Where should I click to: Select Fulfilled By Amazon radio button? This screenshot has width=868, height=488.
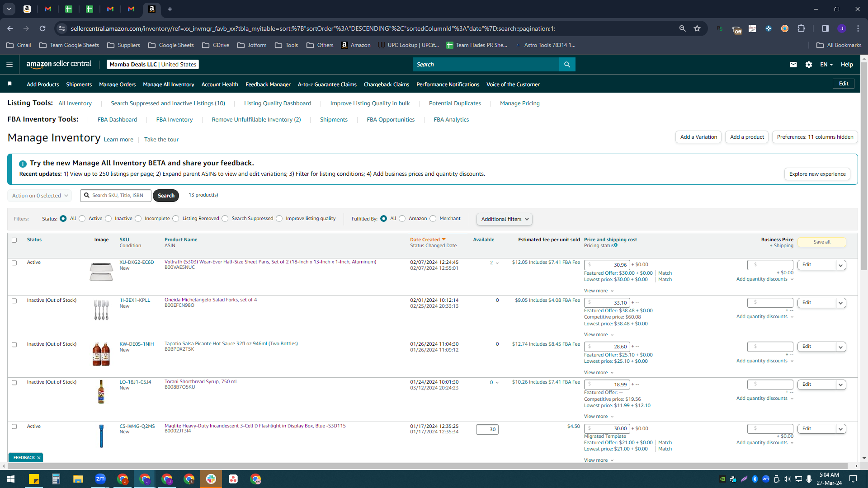(x=402, y=219)
